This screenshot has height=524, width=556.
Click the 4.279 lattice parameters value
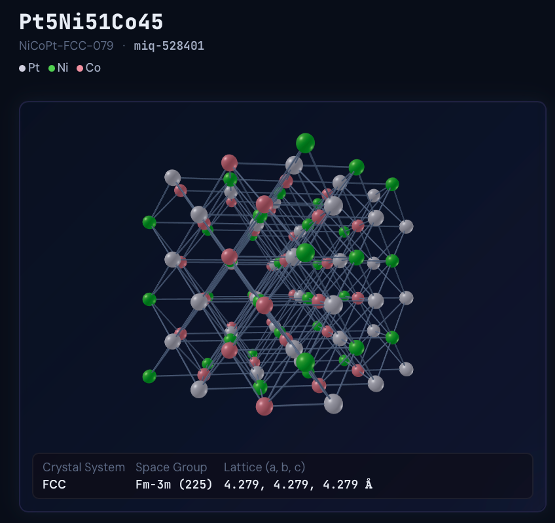[298, 484]
